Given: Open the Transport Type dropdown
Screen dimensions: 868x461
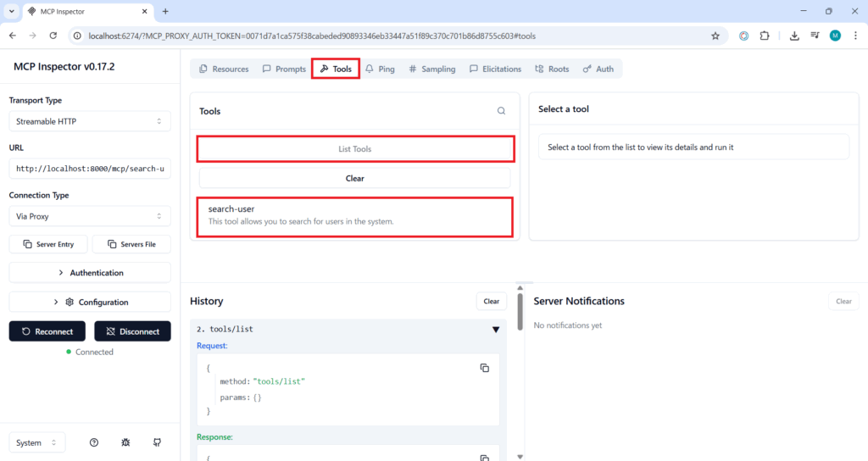Looking at the screenshot, I should 90,121.
